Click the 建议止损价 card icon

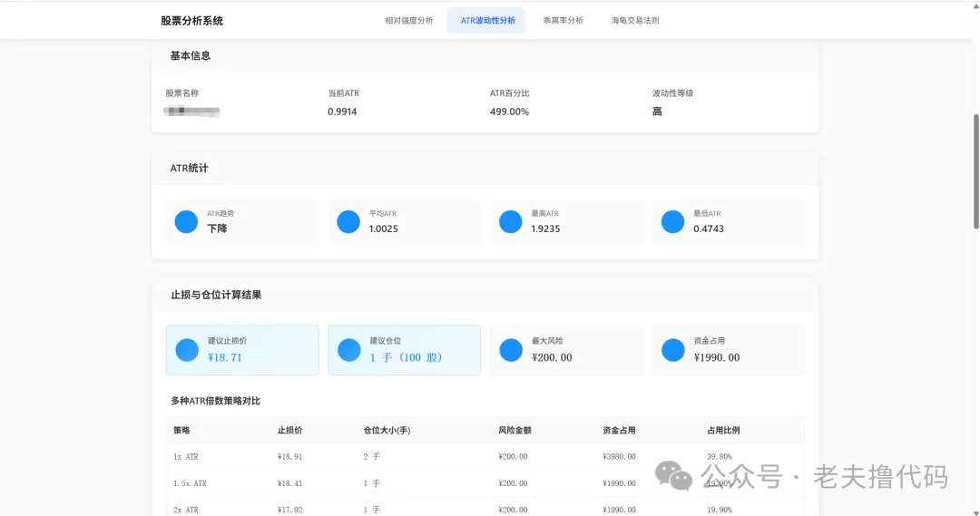click(187, 350)
